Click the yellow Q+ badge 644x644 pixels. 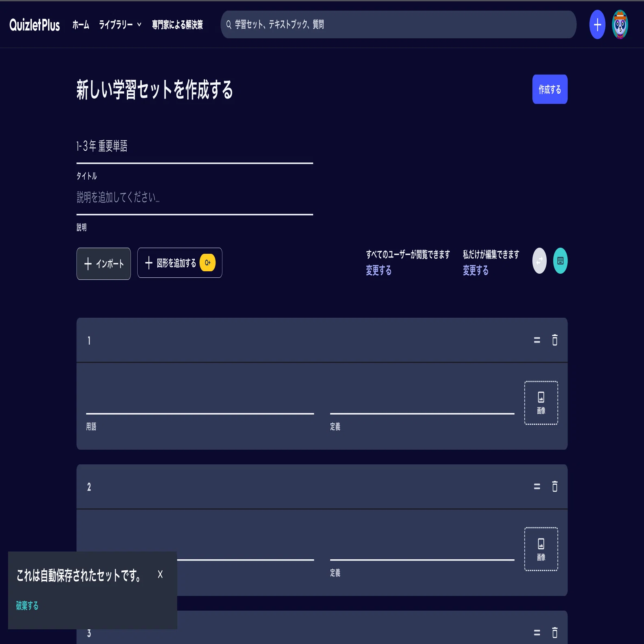pos(208,263)
